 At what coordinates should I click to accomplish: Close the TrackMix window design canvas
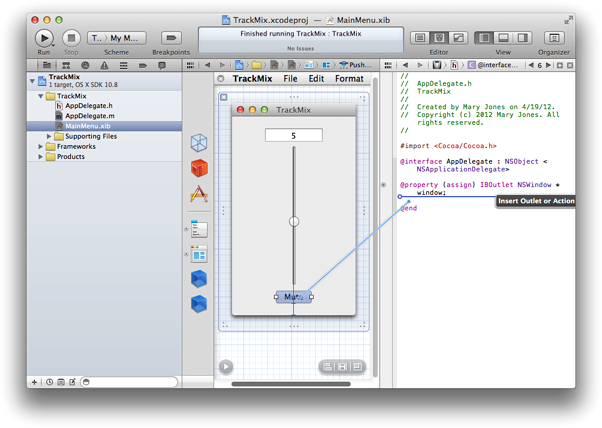coord(224,97)
